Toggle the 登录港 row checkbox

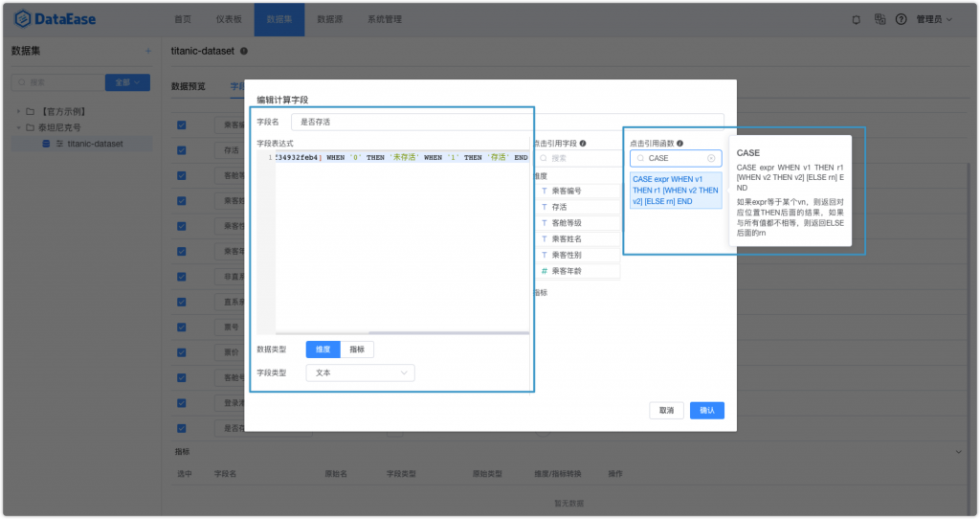coord(181,403)
